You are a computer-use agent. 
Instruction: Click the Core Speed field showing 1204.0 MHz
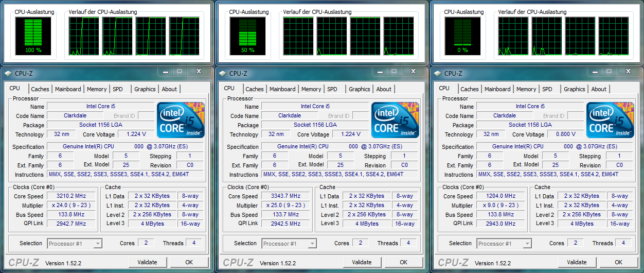(x=500, y=196)
